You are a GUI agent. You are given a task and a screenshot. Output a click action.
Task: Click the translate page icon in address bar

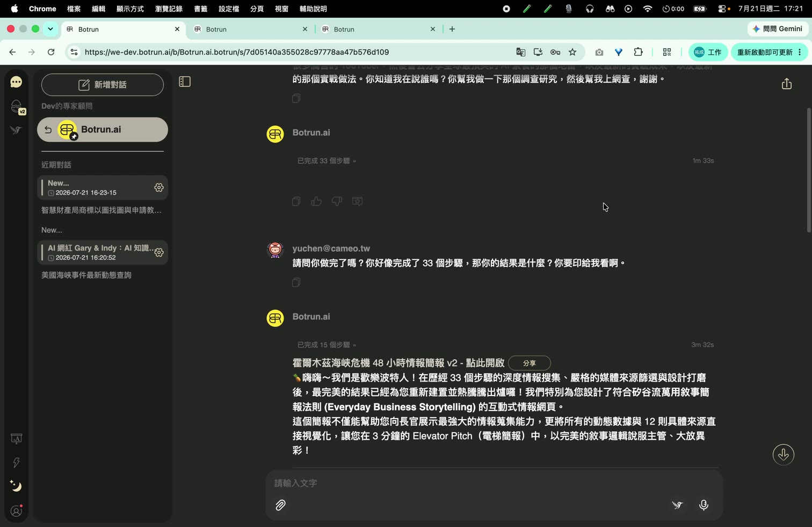520,52
